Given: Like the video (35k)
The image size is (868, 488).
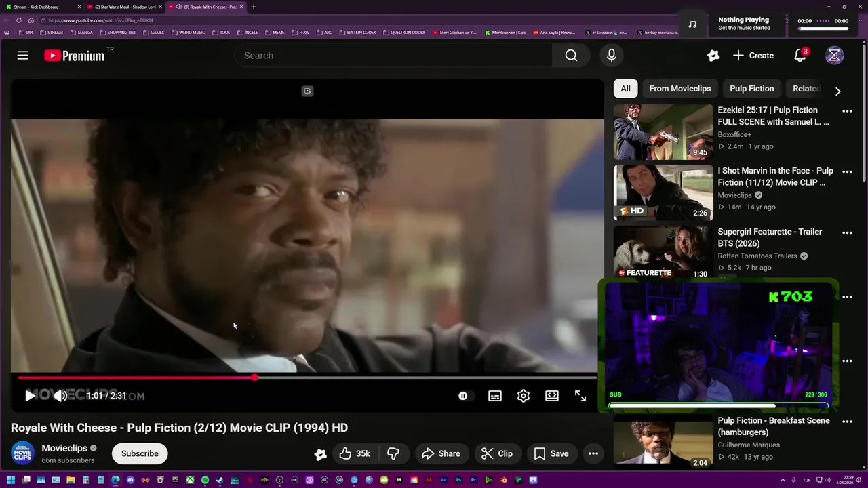Looking at the screenshot, I should tap(355, 453).
